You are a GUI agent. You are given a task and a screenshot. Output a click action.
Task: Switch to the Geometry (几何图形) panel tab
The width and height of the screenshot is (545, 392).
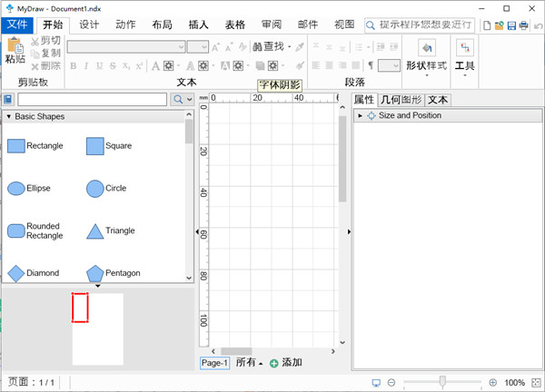401,100
